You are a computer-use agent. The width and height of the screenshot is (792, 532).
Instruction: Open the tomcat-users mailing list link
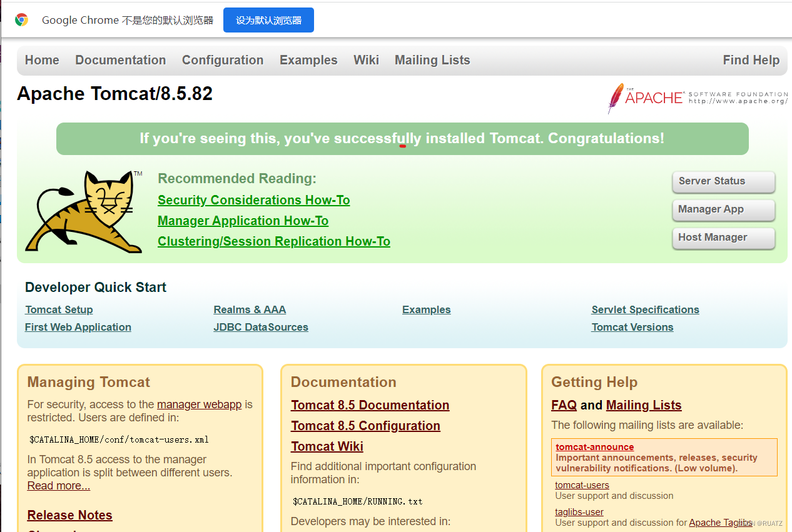point(582,485)
